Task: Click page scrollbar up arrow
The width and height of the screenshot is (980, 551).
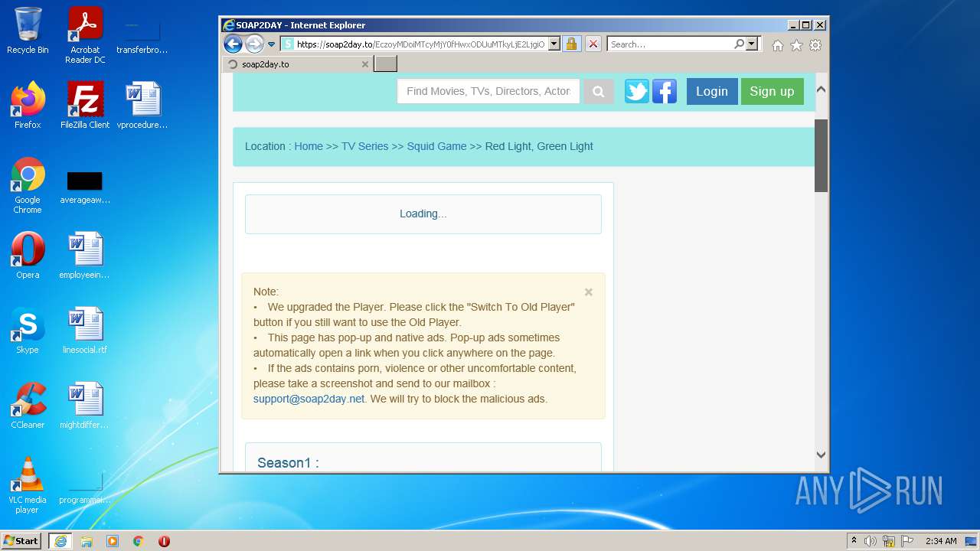Action: coord(821,90)
